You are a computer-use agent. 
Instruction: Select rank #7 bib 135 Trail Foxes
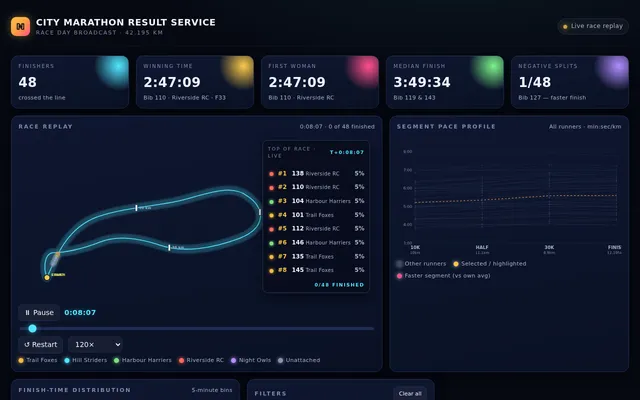pyautogui.click(x=316, y=256)
